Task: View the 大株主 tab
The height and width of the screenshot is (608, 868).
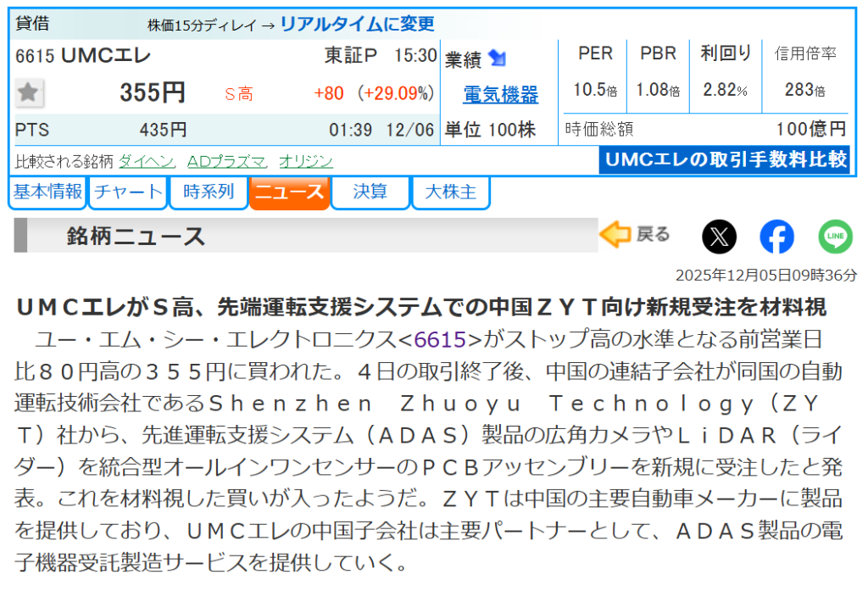Action: pyautogui.click(x=450, y=192)
